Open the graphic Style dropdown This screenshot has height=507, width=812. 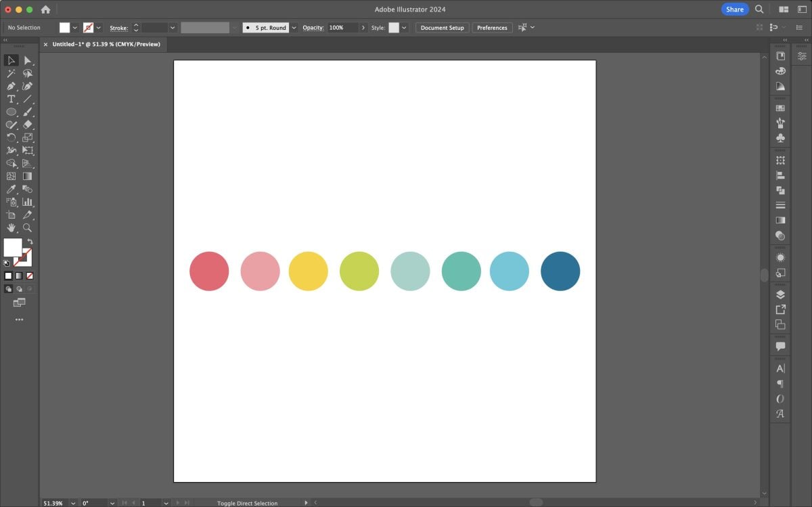404,28
